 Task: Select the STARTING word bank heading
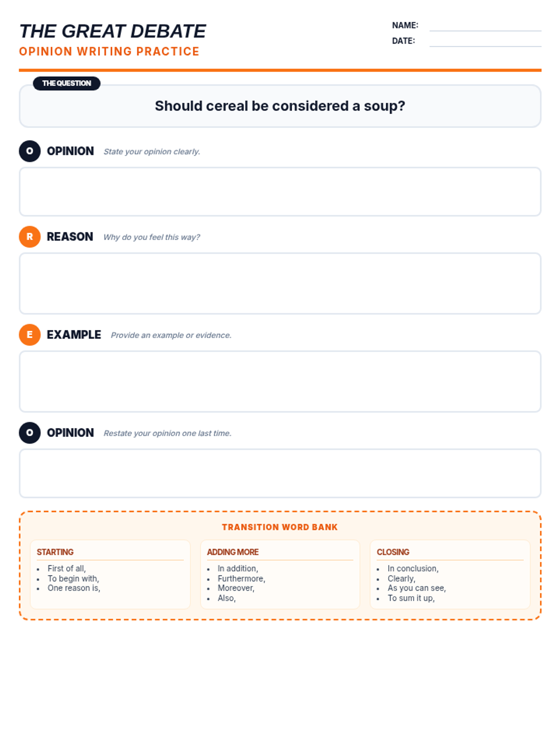pyautogui.click(x=55, y=552)
